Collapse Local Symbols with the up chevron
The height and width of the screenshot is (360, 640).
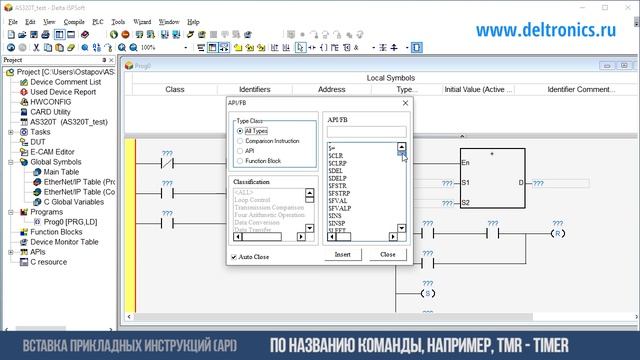[462, 136]
